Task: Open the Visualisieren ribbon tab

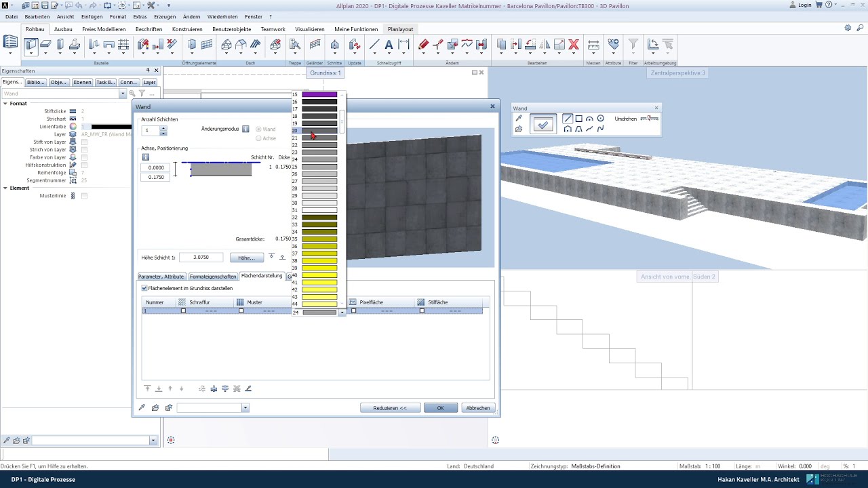Action: (x=310, y=29)
